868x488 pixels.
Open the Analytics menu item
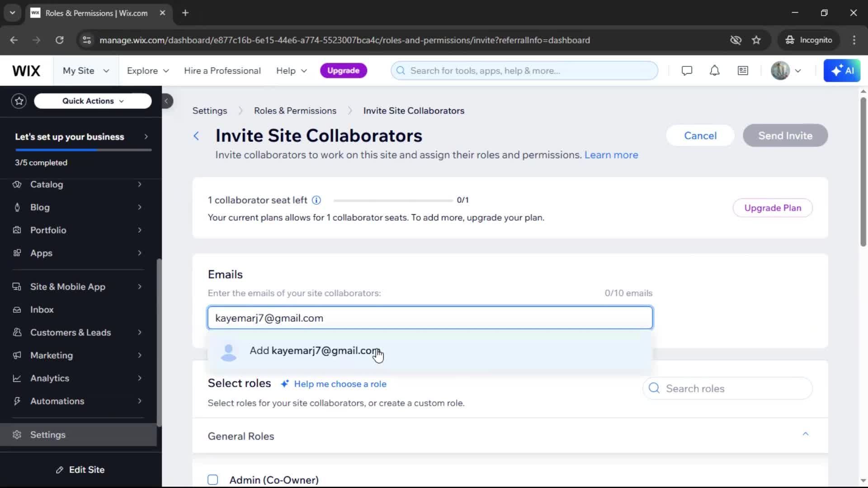(x=78, y=378)
